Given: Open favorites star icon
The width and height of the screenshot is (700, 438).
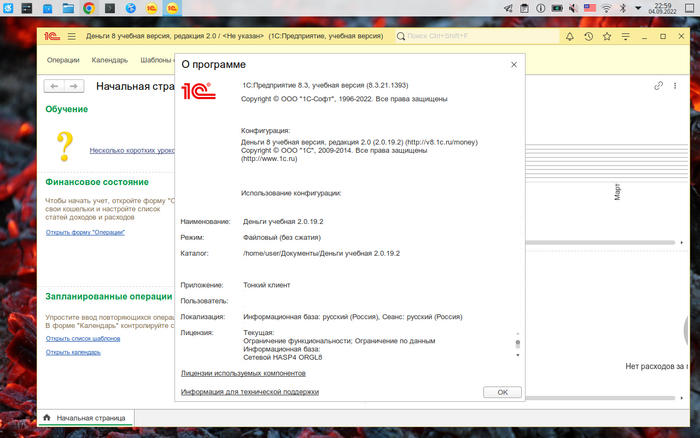Looking at the screenshot, I should click(607, 37).
